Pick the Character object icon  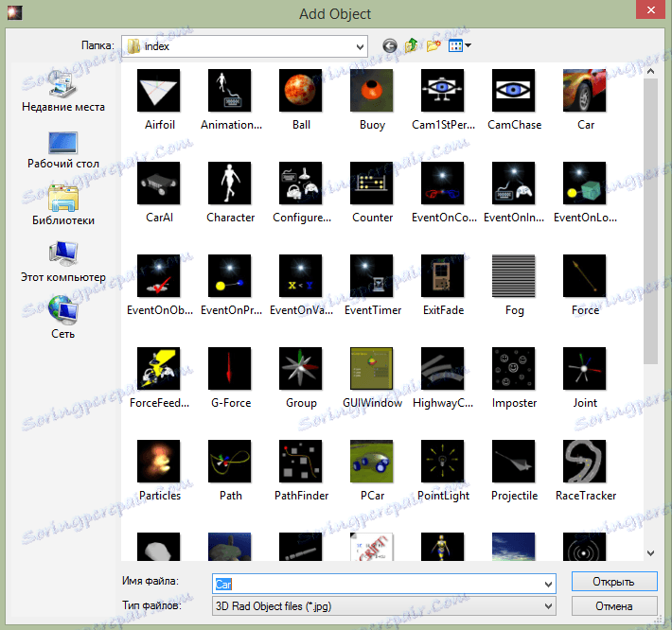pyautogui.click(x=229, y=183)
